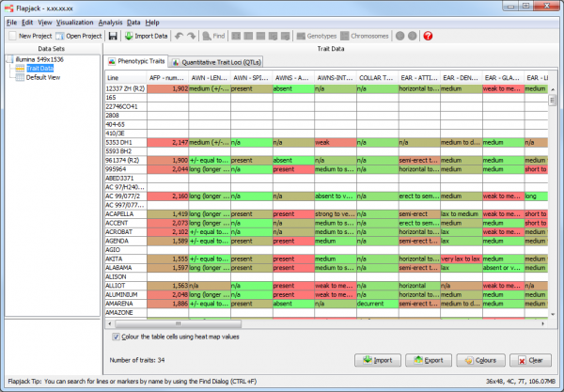Click the chart icon on the Phenotypic Traits tab
564x392 pixels.
point(112,61)
